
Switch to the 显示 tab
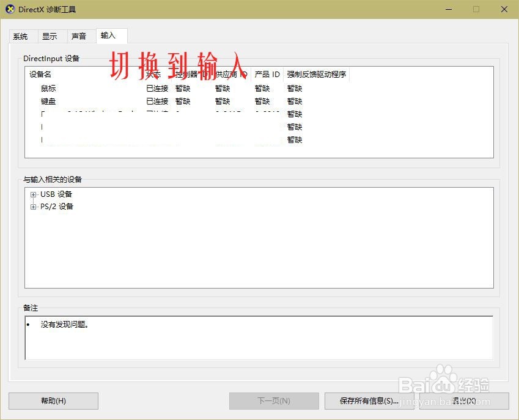tap(51, 36)
